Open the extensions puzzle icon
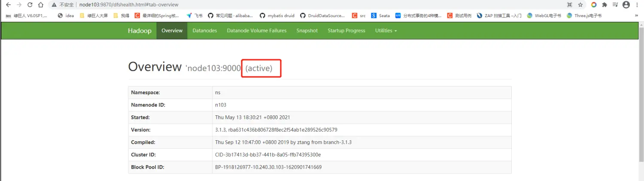644x181 pixels. [x=605, y=5]
